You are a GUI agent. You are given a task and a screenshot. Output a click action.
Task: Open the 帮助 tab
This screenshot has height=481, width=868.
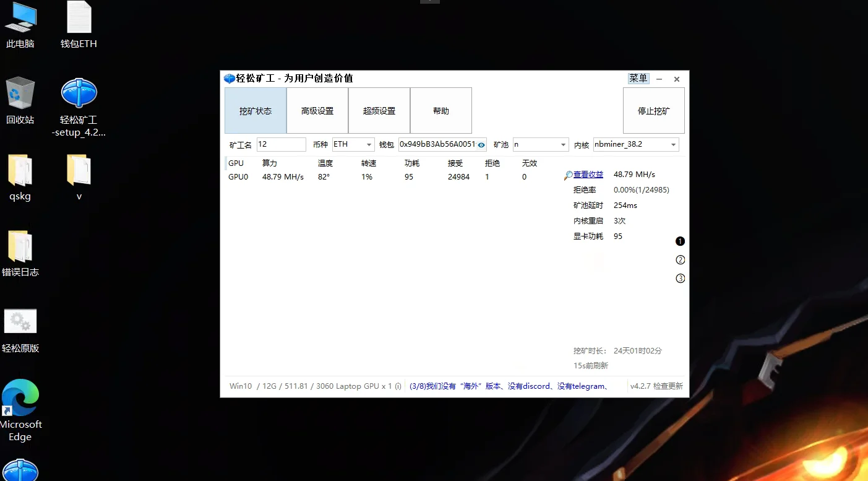tap(441, 111)
